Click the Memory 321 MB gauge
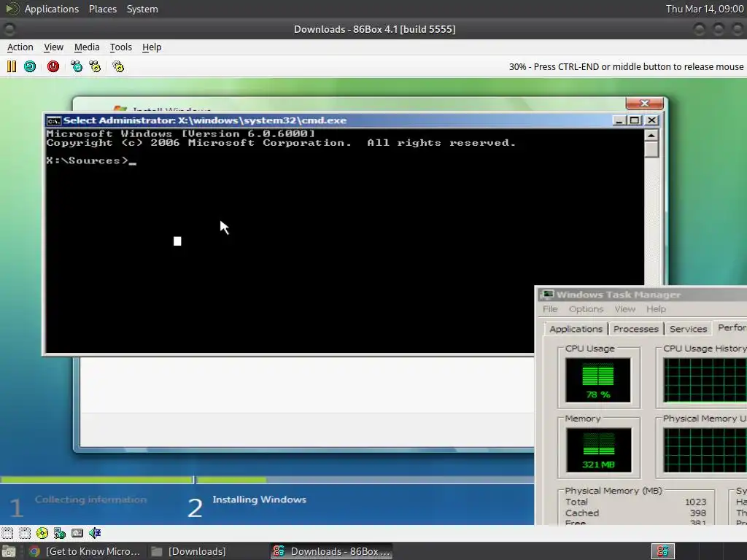Image resolution: width=747 pixels, height=560 pixels. [x=598, y=450]
